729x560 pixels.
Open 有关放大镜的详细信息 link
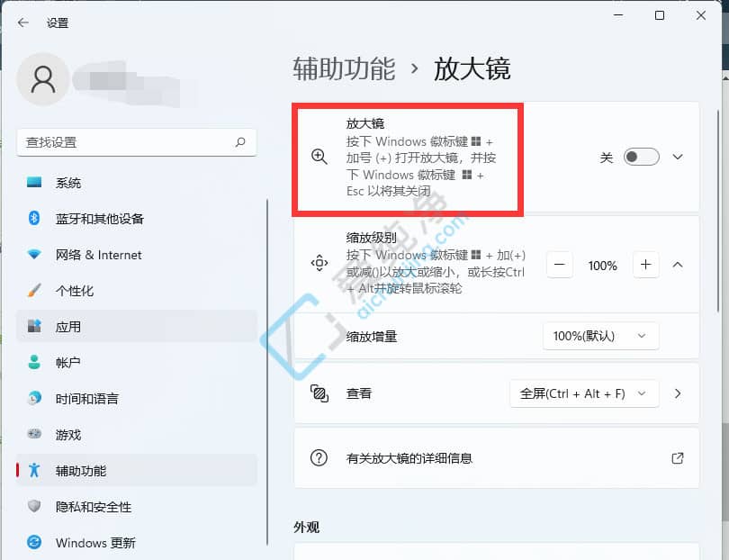[497, 458]
